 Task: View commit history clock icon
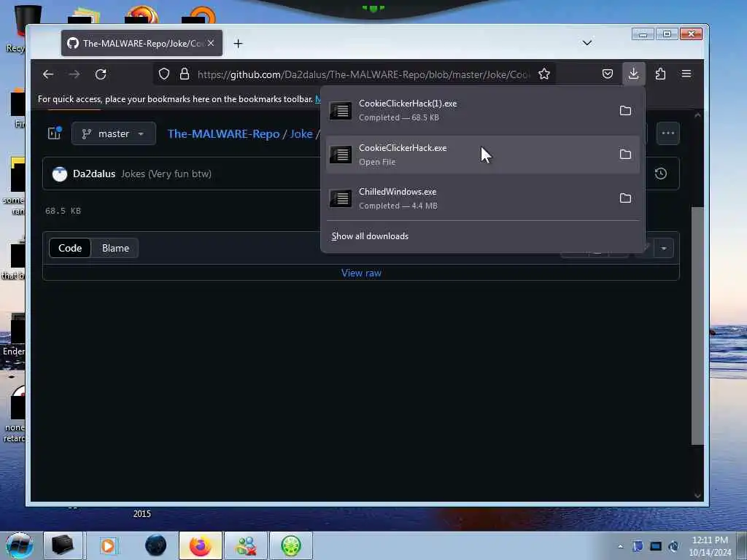(x=661, y=174)
